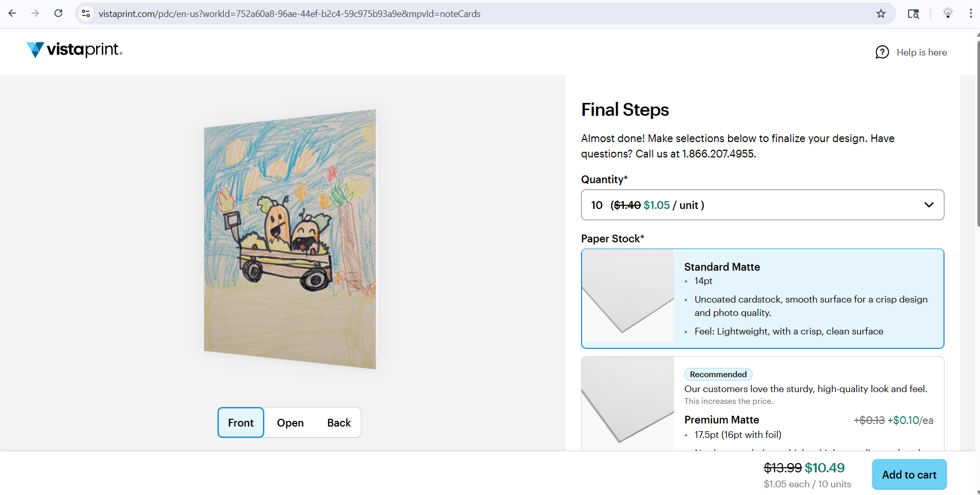Click the Add to cart button

pos(908,474)
